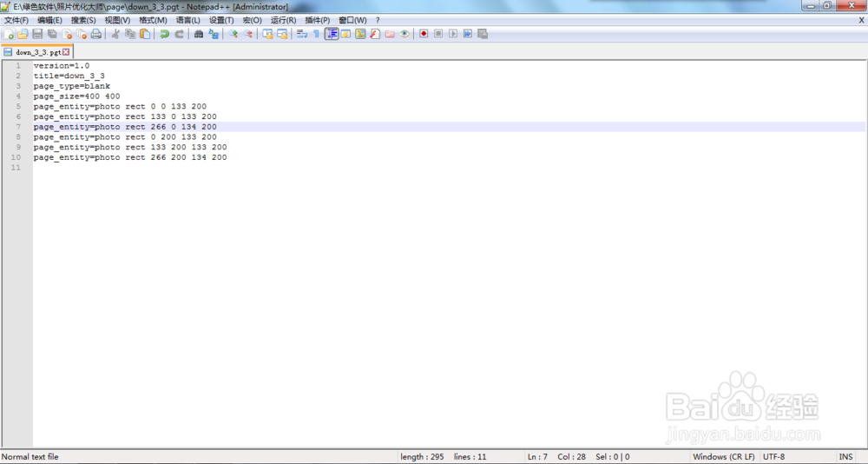Paste from clipboard icon

pyautogui.click(x=145, y=34)
